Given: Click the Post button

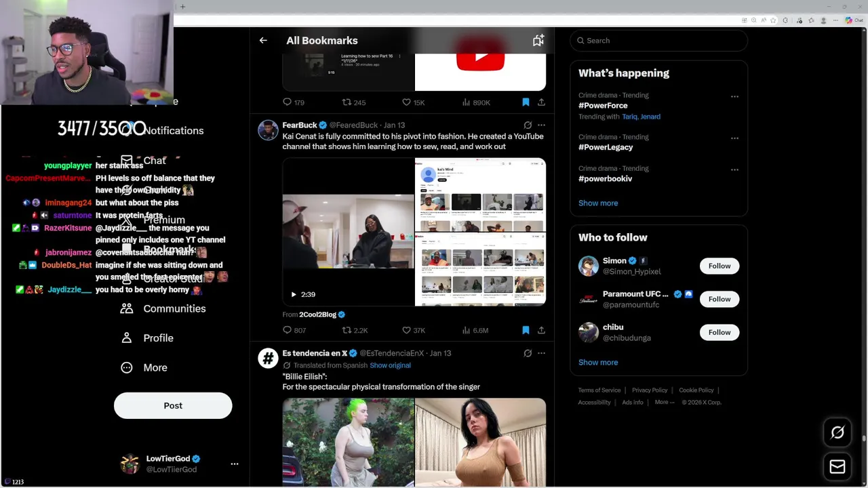Looking at the screenshot, I should coord(173,405).
